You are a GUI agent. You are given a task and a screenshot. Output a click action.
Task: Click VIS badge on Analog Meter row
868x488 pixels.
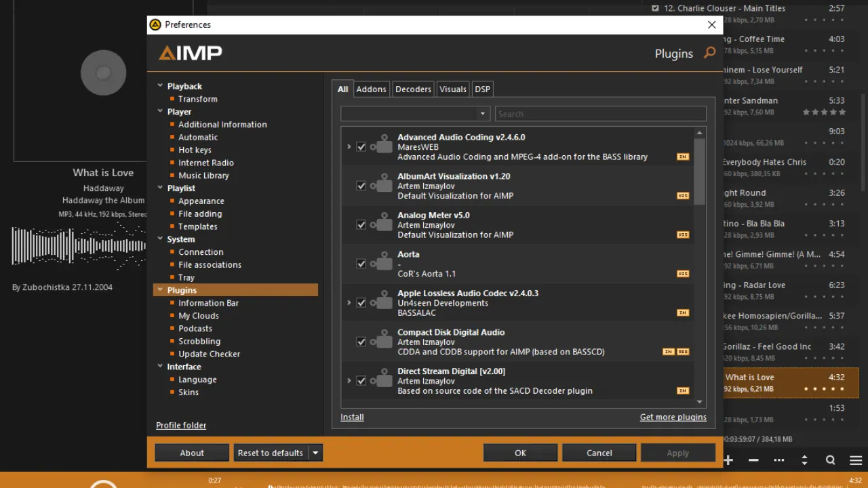pyautogui.click(x=683, y=235)
